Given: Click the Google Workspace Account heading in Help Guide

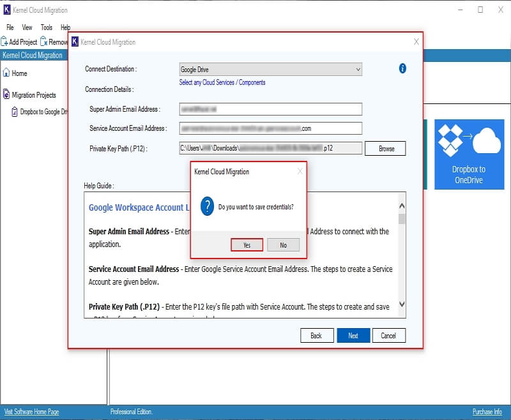Looking at the screenshot, I should tap(139, 207).
